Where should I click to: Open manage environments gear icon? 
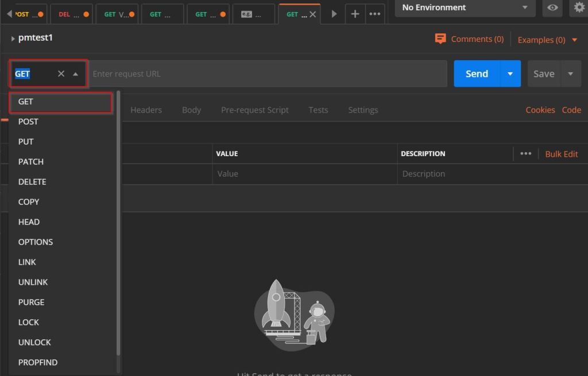click(x=579, y=7)
